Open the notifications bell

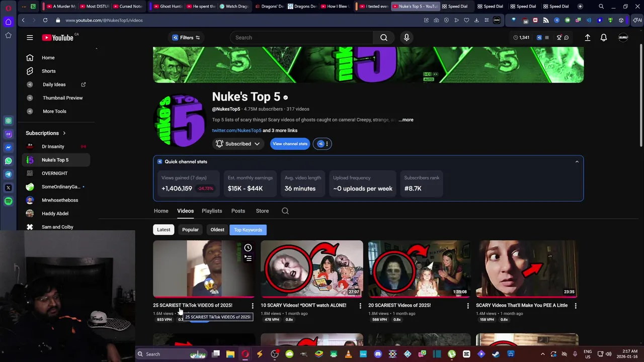(604, 38)
